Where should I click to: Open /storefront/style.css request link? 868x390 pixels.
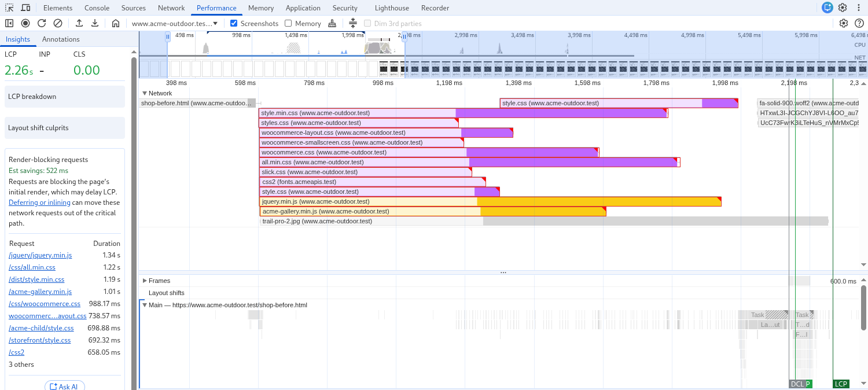coord(40,340)
